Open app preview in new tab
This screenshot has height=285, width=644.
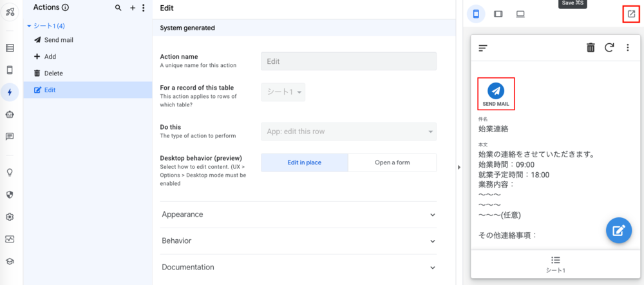click(631, 14)
